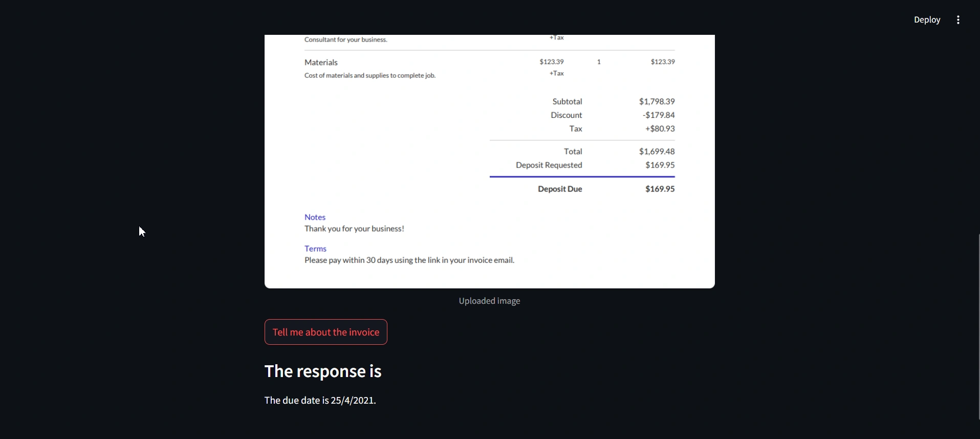Open the three-dot main menu
This screenshot has height=439, width=980.
958,20
